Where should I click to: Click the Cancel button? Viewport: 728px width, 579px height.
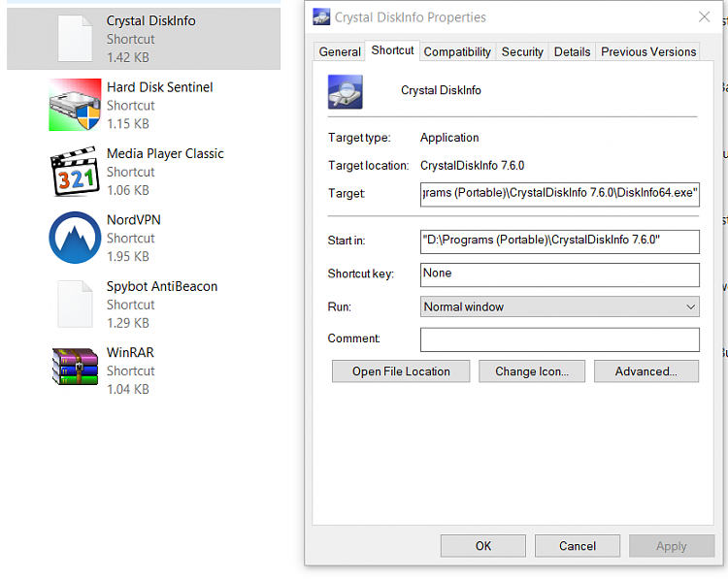click(578, 546)
